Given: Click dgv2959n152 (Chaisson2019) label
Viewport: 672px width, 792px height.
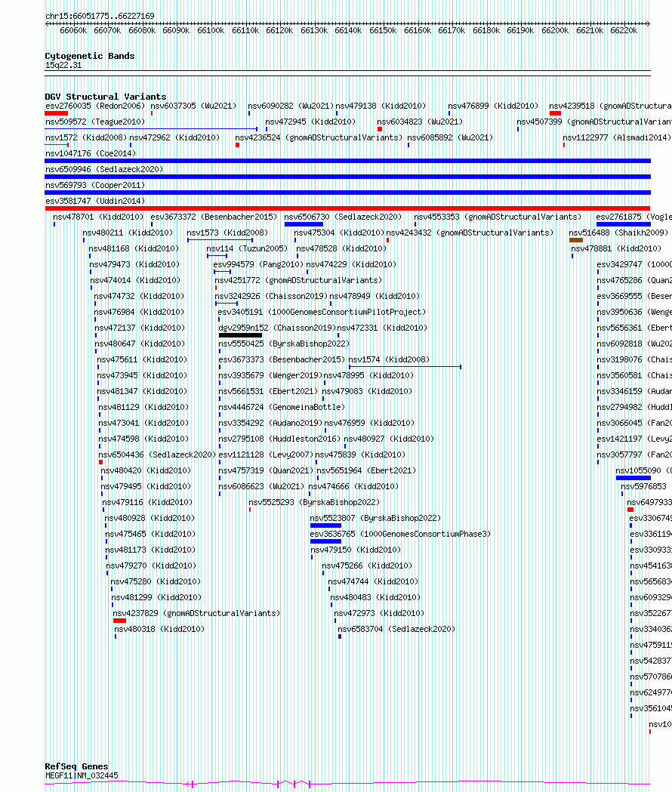Looking at the screenshot, I should point(277,328).
